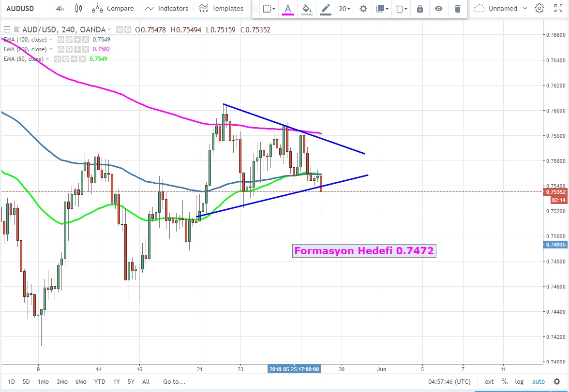The image size is (569, 392).
Task: Open font size 20 dropdown
Action: pyautogui.click(x=344, y=9)
